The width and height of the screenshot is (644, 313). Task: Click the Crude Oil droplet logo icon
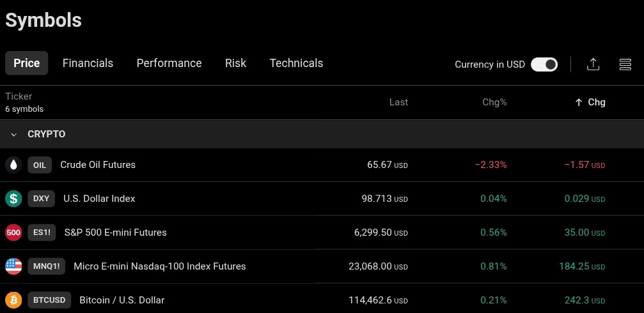point(13,165)
